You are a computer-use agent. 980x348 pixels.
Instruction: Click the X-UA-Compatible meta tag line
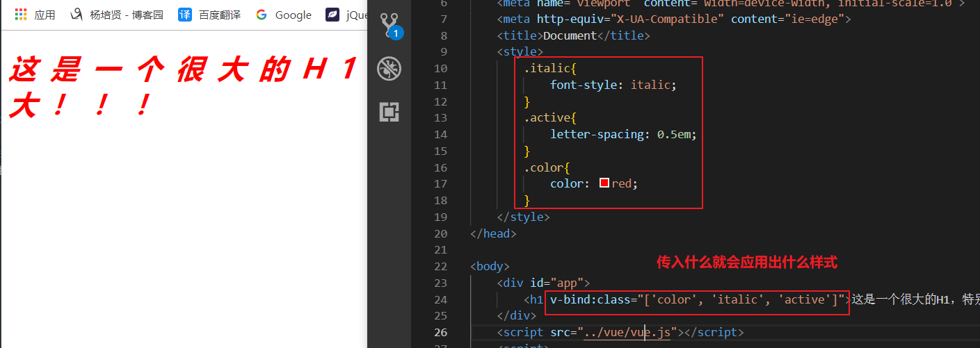(674, 19)
